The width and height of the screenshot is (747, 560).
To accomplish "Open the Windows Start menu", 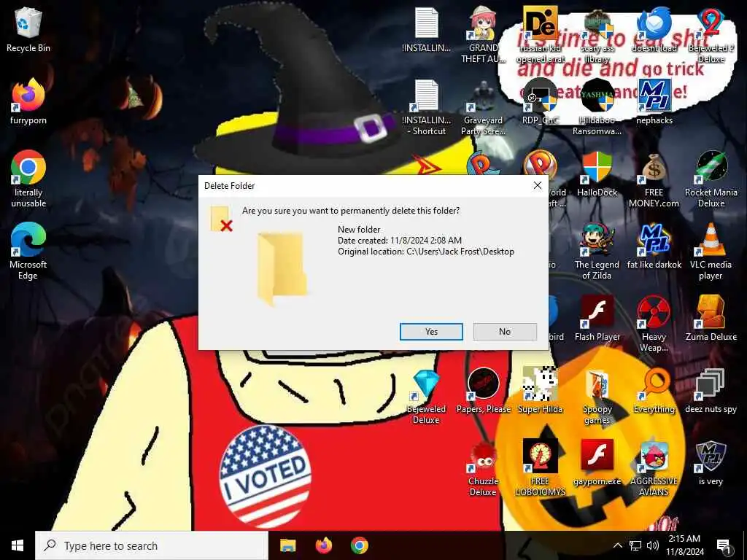I will coord(18,545).
